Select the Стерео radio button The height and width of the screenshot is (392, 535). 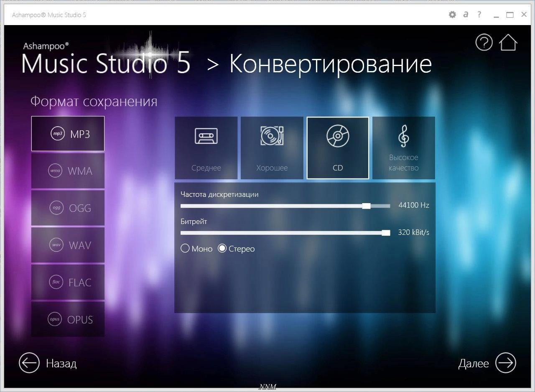click(x=222, y=249)
